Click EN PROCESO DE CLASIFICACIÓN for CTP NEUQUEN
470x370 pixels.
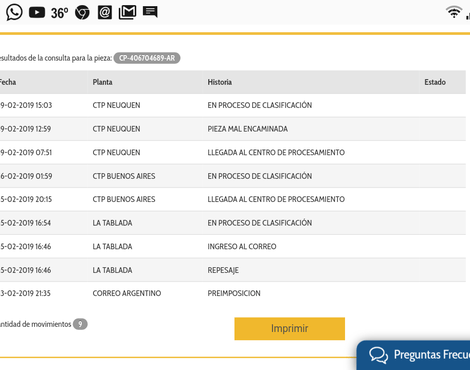coord(260,105)
